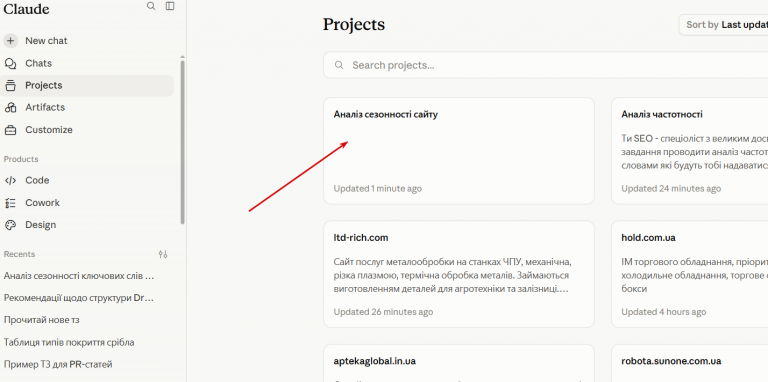Click the Search projects field

546,65
